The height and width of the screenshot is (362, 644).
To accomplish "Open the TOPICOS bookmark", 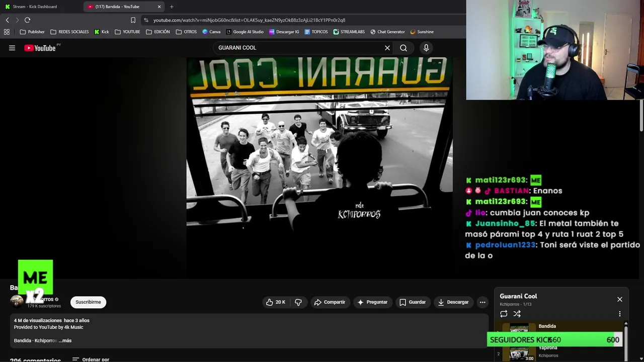I will tap(316, 32).
